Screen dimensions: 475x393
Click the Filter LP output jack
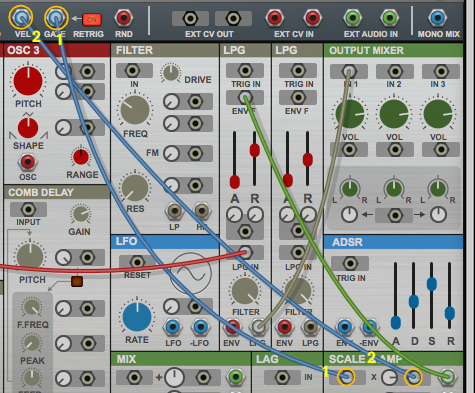[174, 211]
